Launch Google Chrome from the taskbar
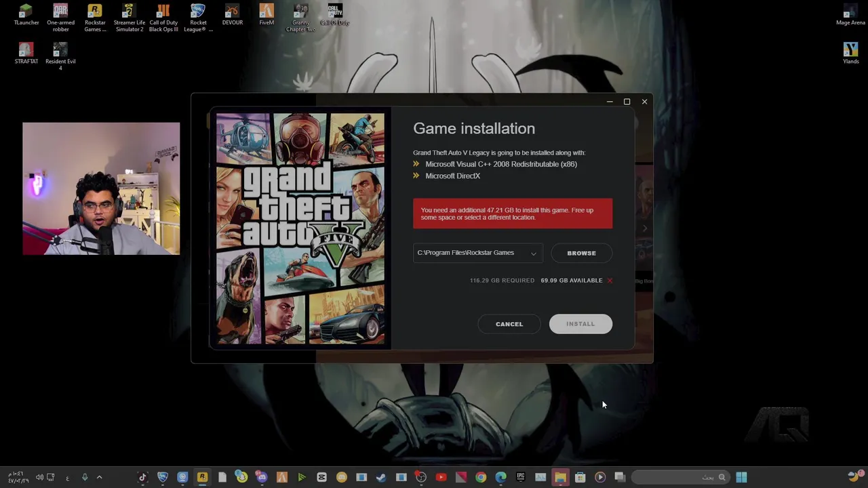 481,477
